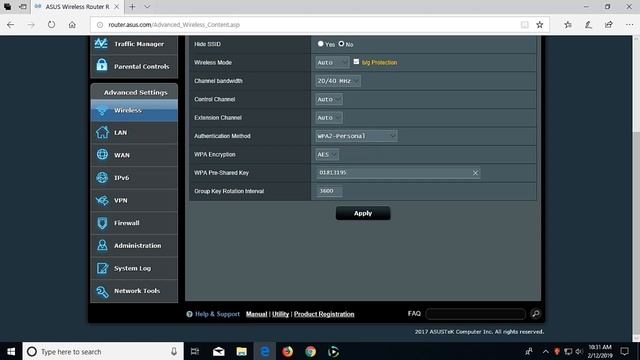
Task: Close the ASUS Wireless Router tab
Action: tap(117, 7)
